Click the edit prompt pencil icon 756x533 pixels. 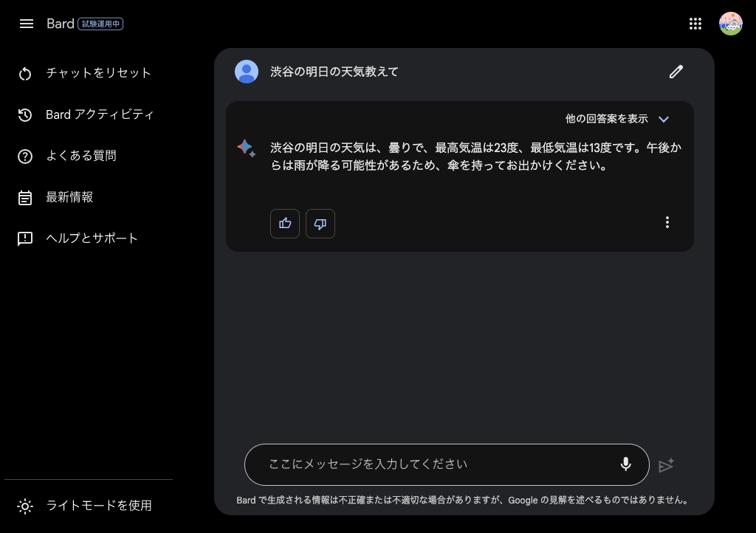click(676, 72)
